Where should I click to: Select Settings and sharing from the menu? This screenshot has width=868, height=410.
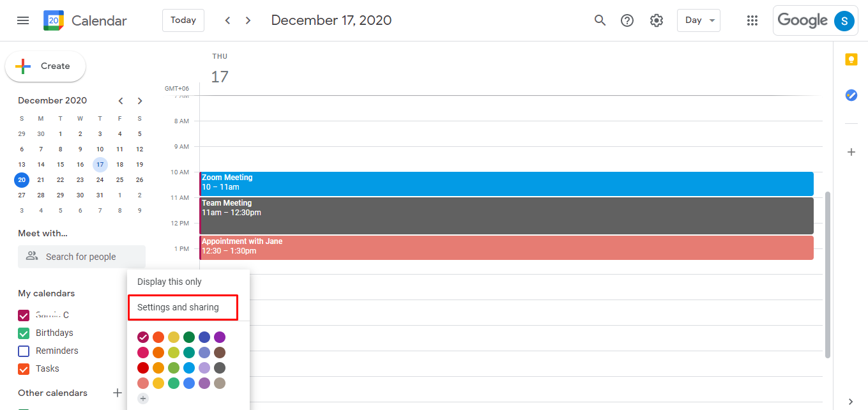[183, 307]
